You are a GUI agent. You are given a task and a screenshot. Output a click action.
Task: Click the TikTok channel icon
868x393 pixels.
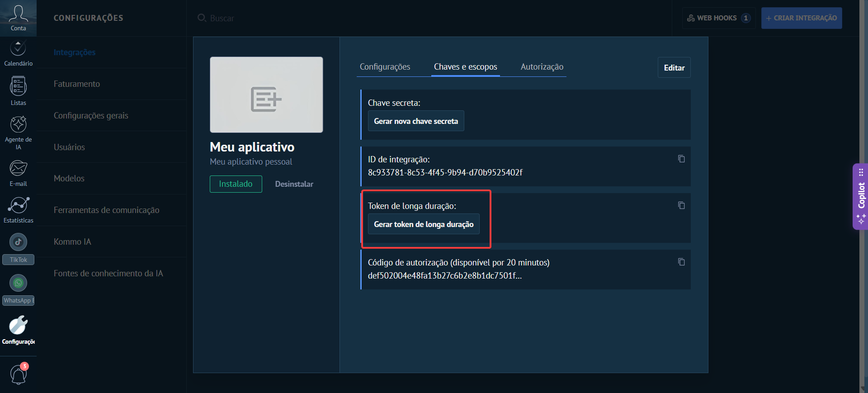18,242
